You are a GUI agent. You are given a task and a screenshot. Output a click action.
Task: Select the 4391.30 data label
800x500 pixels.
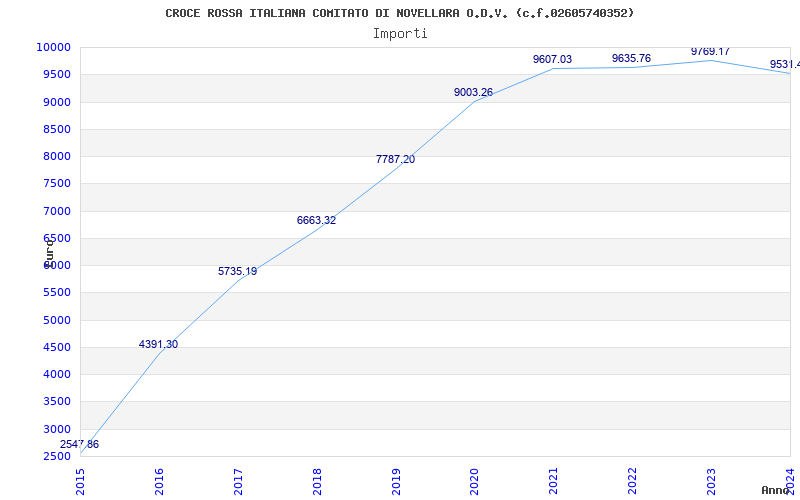click(x=159, y=344)
